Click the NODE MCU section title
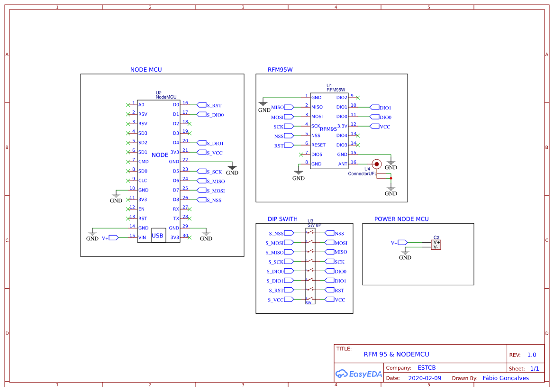The height and width of the screenshot is (392, 554). tap(146, 70)
